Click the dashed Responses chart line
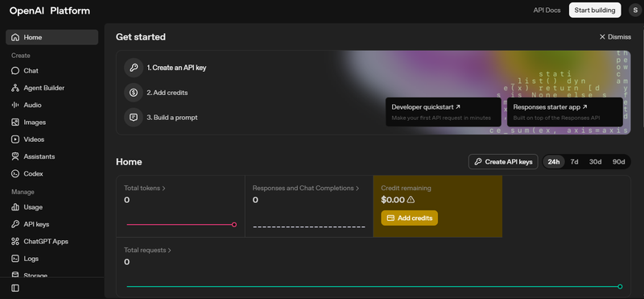The image size is (644, 299). coord(309,227)
